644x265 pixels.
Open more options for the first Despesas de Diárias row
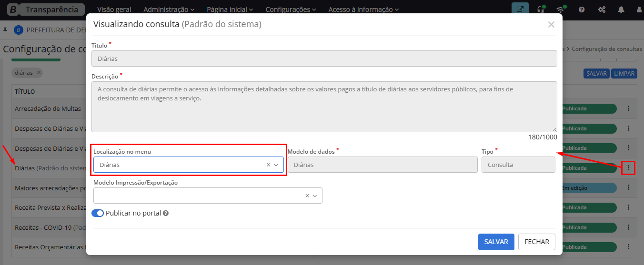coord(628,128)
